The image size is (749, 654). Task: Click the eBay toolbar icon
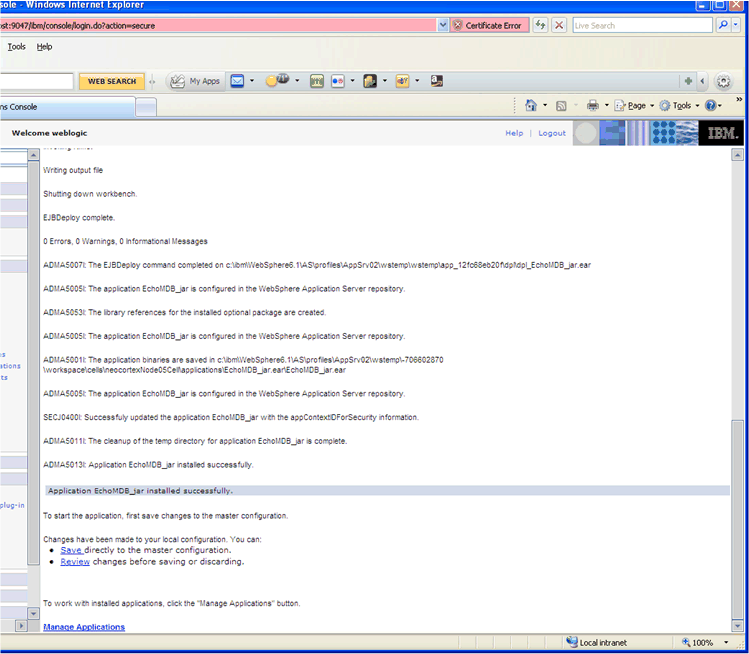tap(402, 81)
